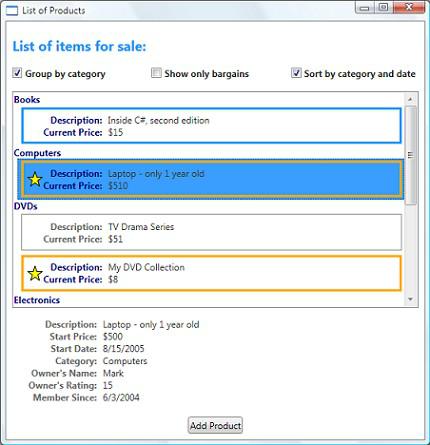Uncheck the Group by category checkbox
430x445 pixels.
coord(17,73)
